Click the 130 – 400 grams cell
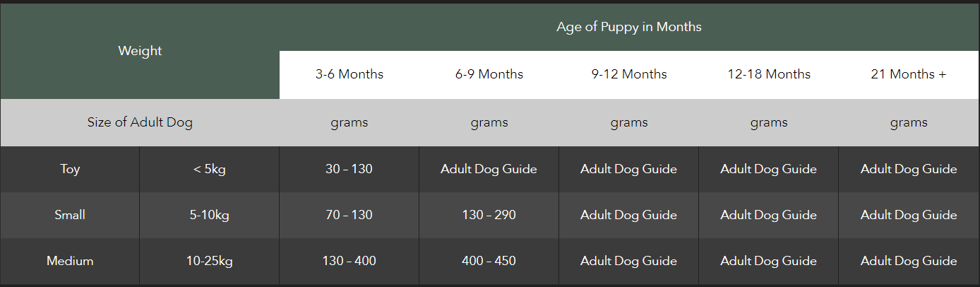Screen dimensions: 980x287 tap(349, 261)
